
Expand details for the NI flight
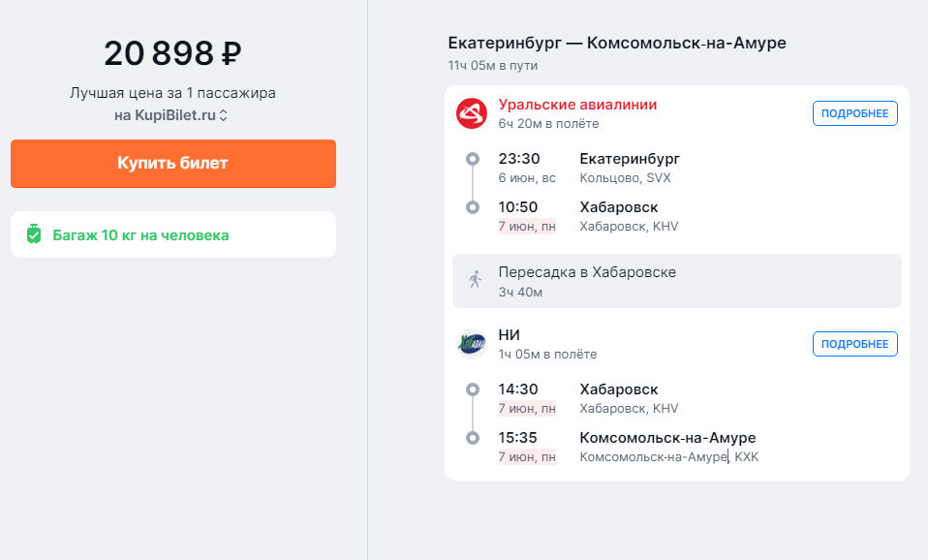click(854, 344)
